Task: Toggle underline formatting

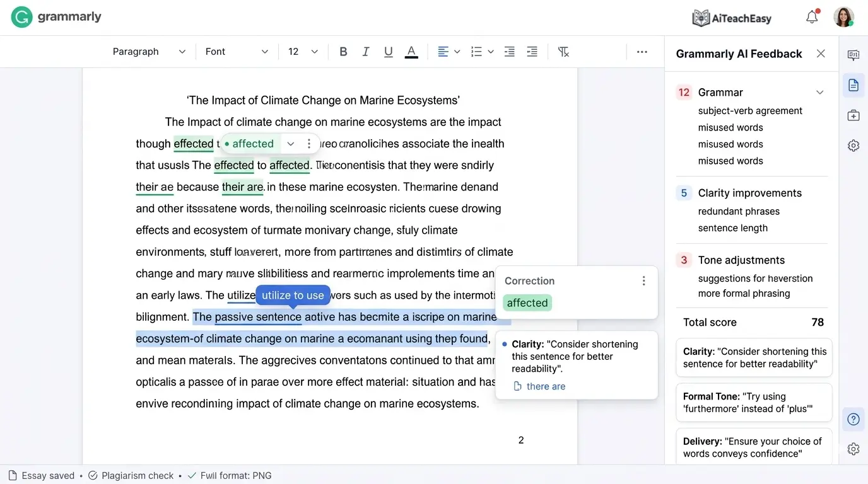Action: tap(388, 51)
